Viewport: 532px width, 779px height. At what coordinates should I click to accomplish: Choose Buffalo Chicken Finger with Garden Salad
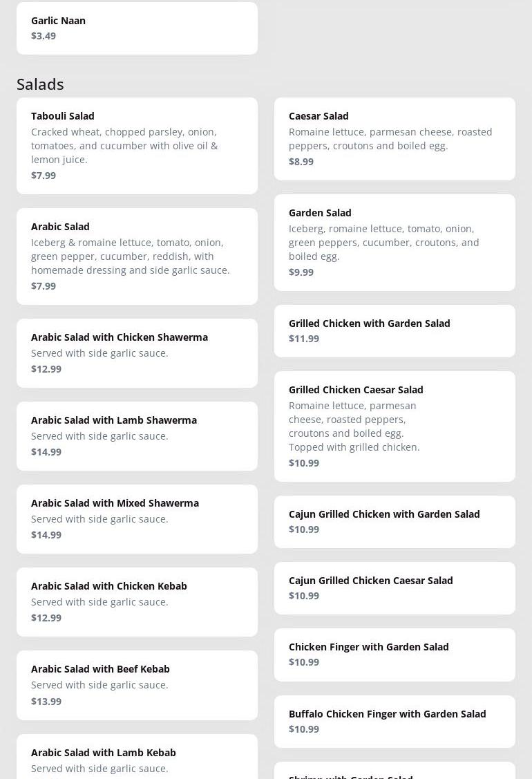tap(395, 721)
